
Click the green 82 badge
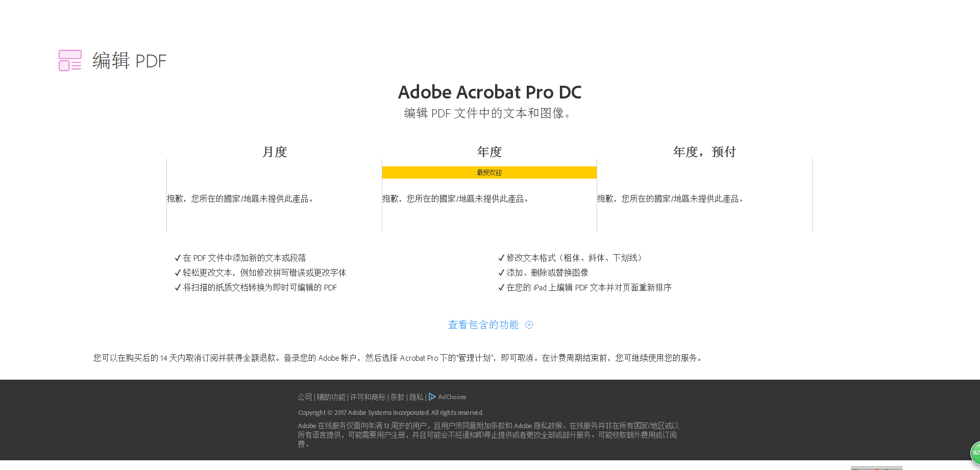tap(975, 453)
